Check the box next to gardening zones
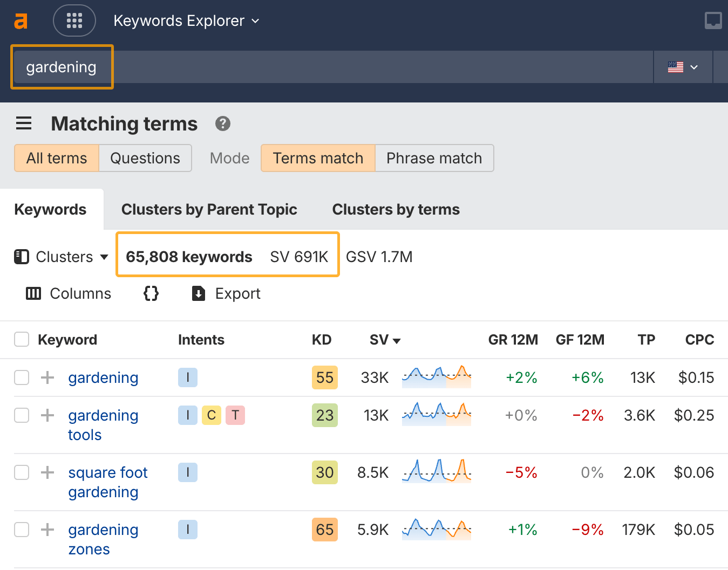This screenshot has width=728, height=570. [x=22, y=530]
